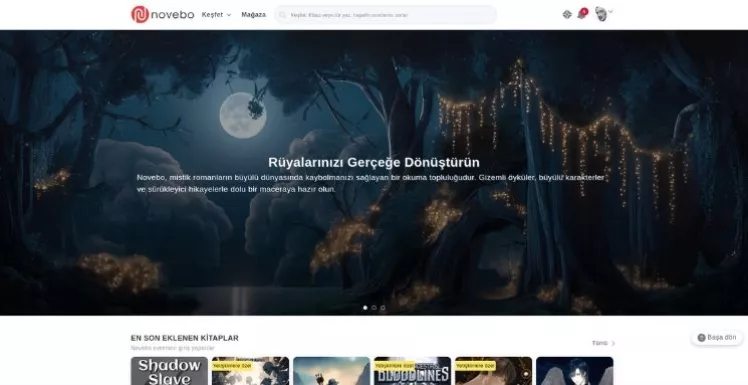
Task: Click the hero heading Rüyalarınızı Gerçeğe Dönüştürün
Action: point(374,162)
